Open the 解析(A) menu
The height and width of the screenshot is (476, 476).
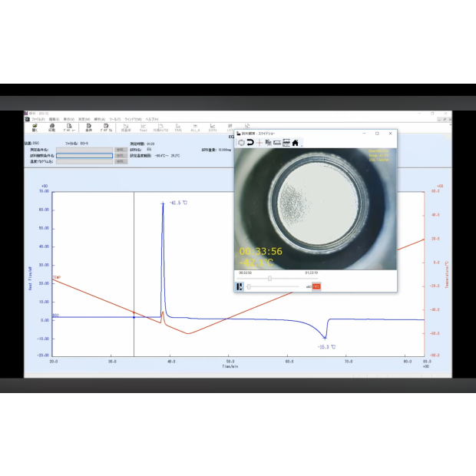point(98,119)
